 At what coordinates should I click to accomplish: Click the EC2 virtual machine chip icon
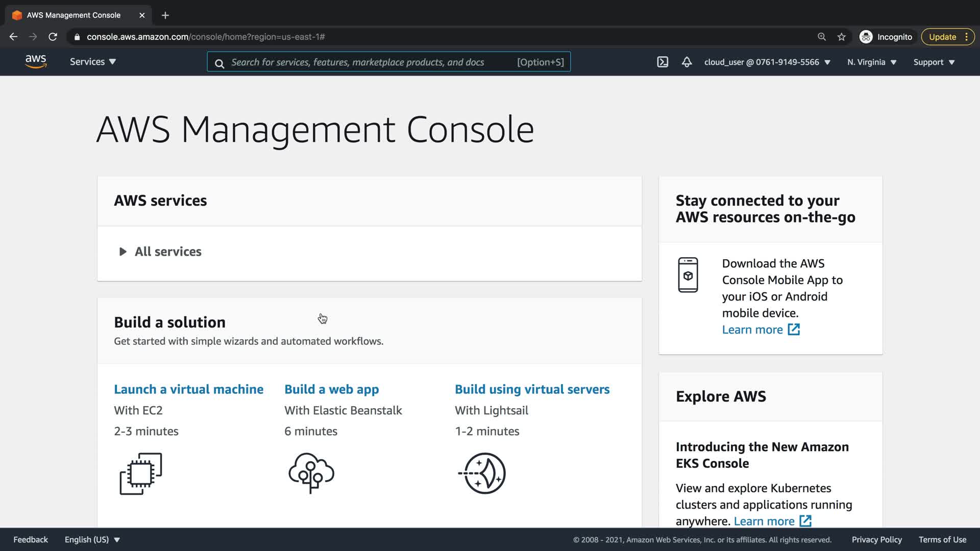pyautogui.click(x=141, y=473)
